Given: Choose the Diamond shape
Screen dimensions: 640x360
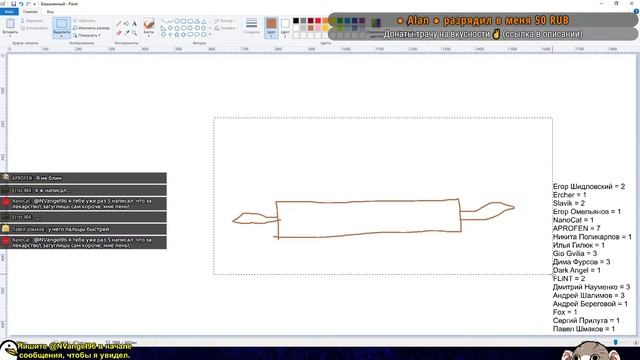Looking at the screenshot, I should pos(170,28).
